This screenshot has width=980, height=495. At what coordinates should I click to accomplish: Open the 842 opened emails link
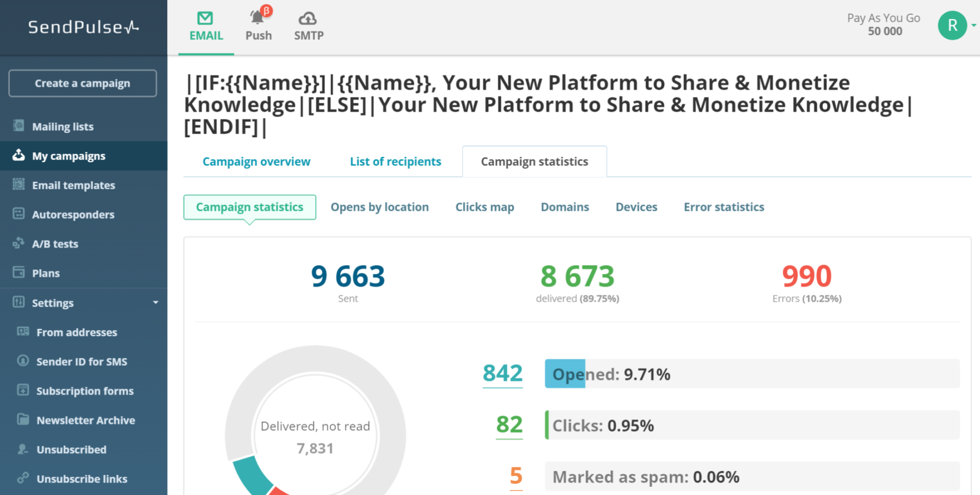(502, 374)
